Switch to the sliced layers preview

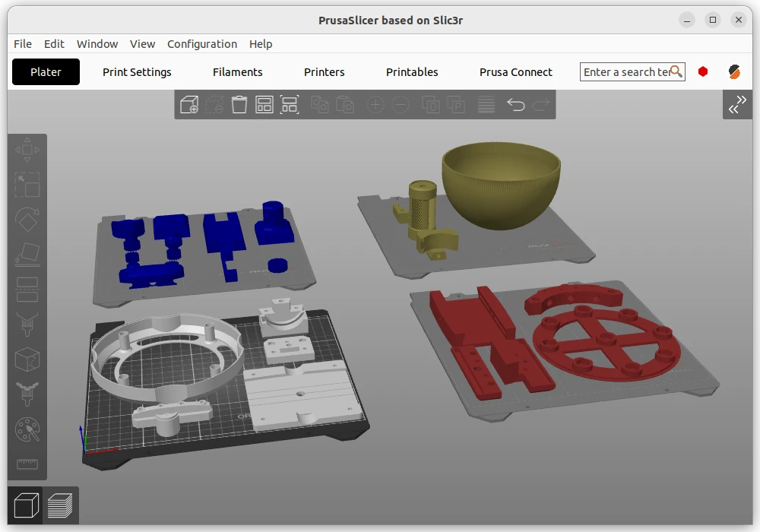point(60,506)
